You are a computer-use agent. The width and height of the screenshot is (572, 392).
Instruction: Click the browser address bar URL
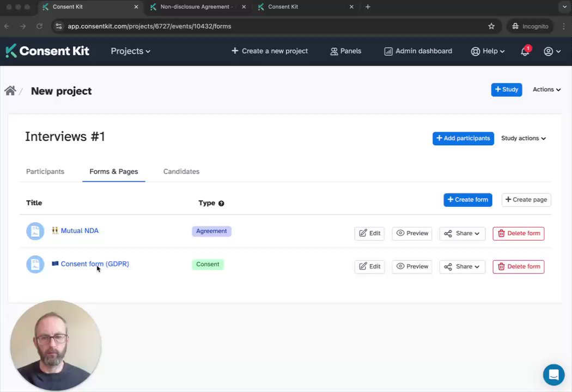[149, 26]
